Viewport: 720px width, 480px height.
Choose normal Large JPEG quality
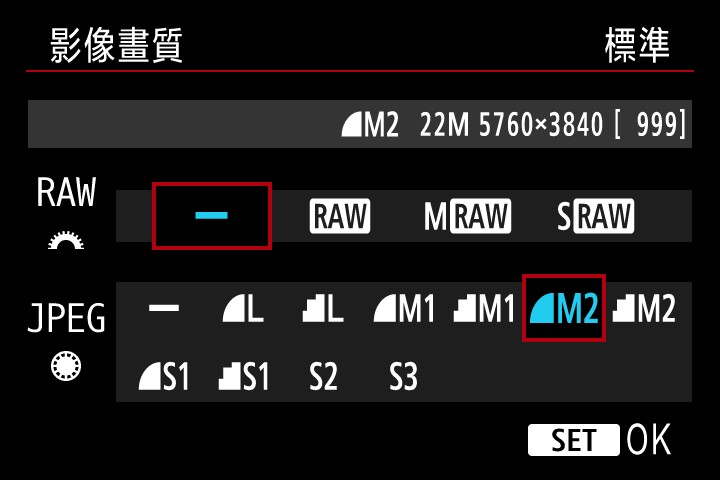pos(323,308)
